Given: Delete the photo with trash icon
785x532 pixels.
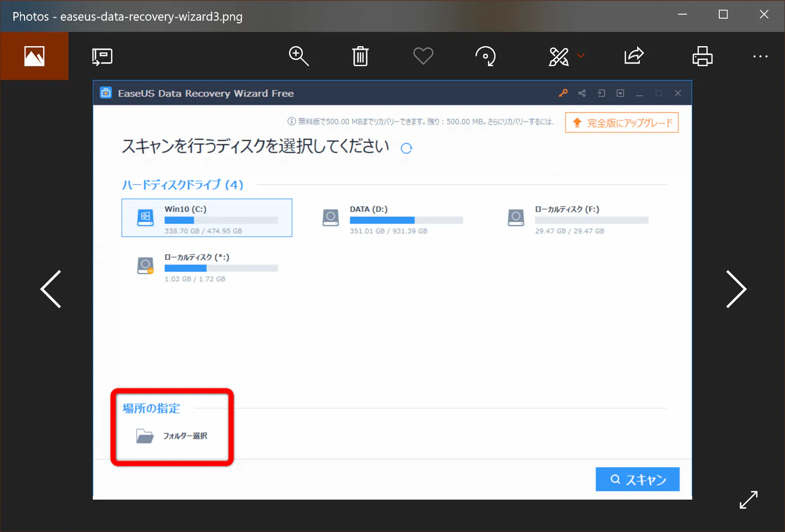Looking at the screenshot, I should pyautogui.click(x=360, y=56).
